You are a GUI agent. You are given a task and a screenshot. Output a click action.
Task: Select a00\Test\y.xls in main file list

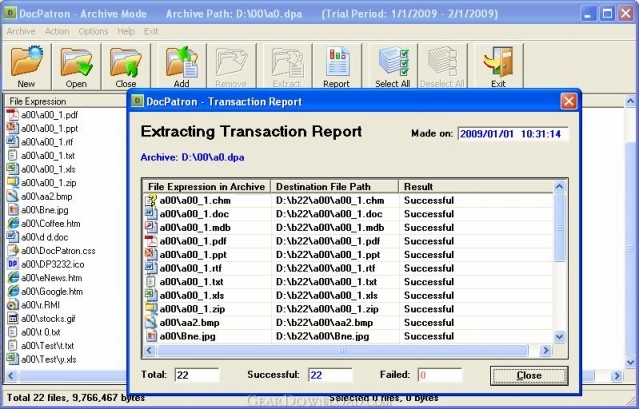48,359
